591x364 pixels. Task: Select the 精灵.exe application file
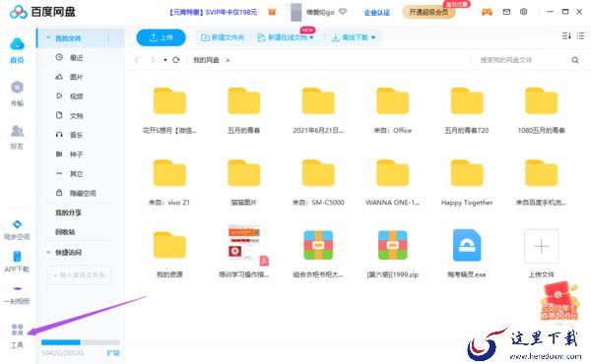pyautogui.click(x=467, y=245)
